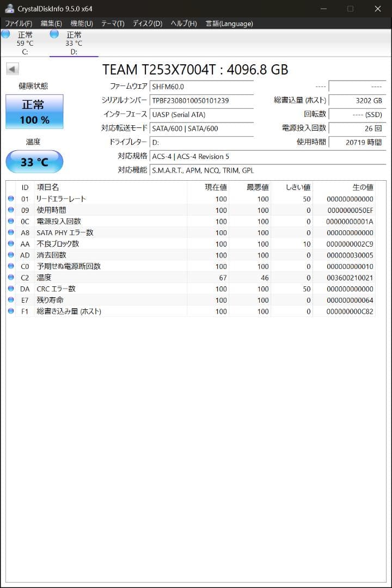Click the 最悪値 column header

pos(250,187)
